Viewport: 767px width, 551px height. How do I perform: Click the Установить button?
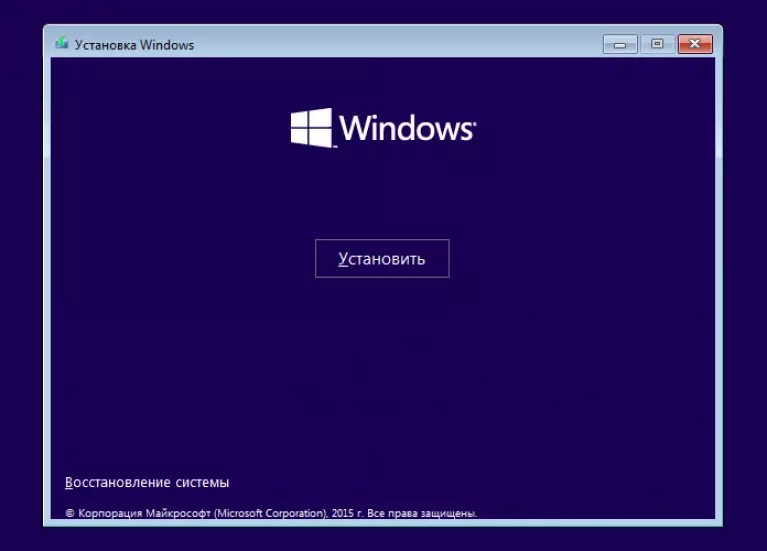382,258
